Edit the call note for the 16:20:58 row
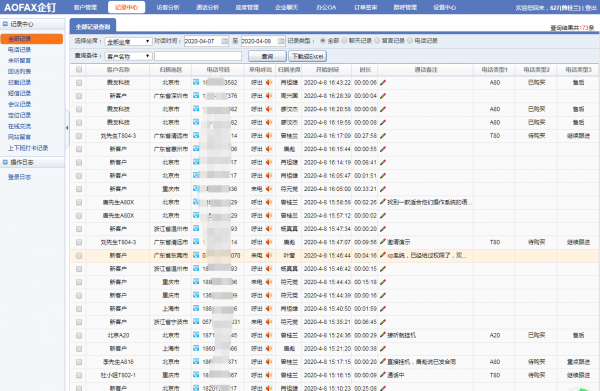Image resolution: width=600 pixels, height=391 pixels. tap(383, 109)
